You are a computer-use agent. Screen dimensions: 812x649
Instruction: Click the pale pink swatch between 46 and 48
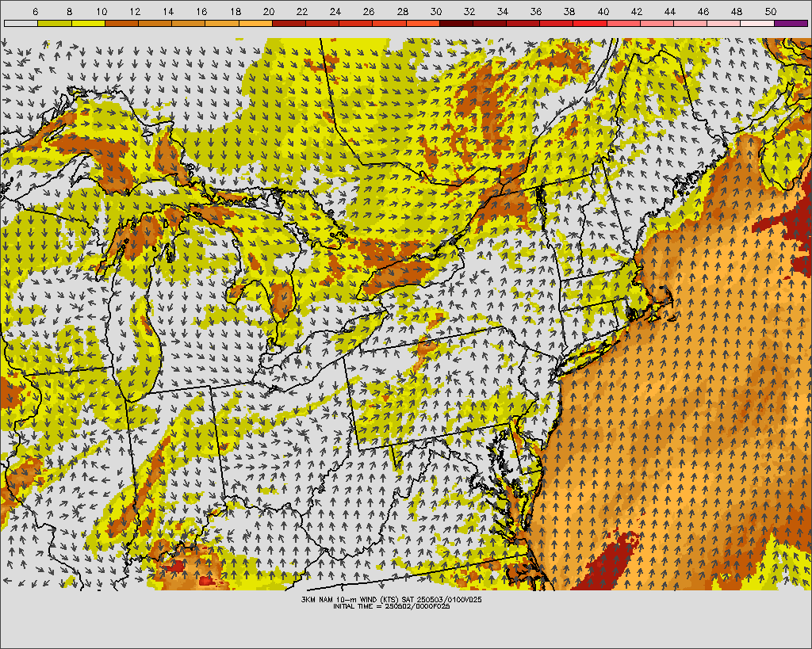(x=723, y=23)
